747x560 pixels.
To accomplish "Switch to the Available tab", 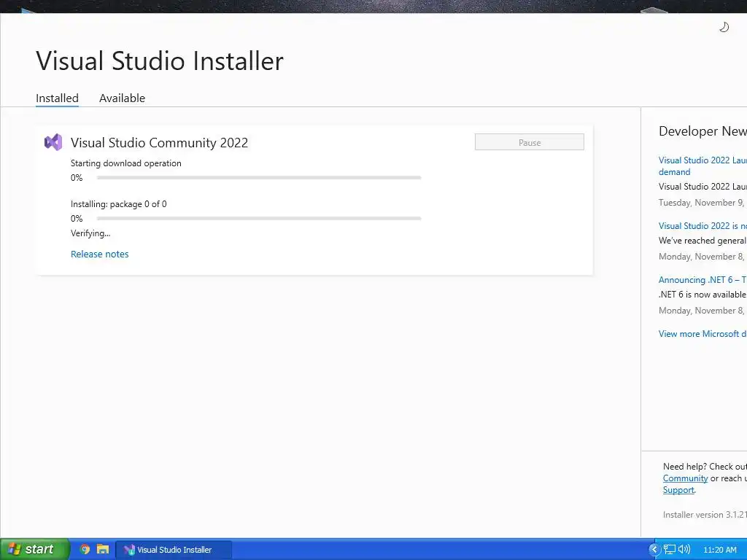I will coord(122,98).
